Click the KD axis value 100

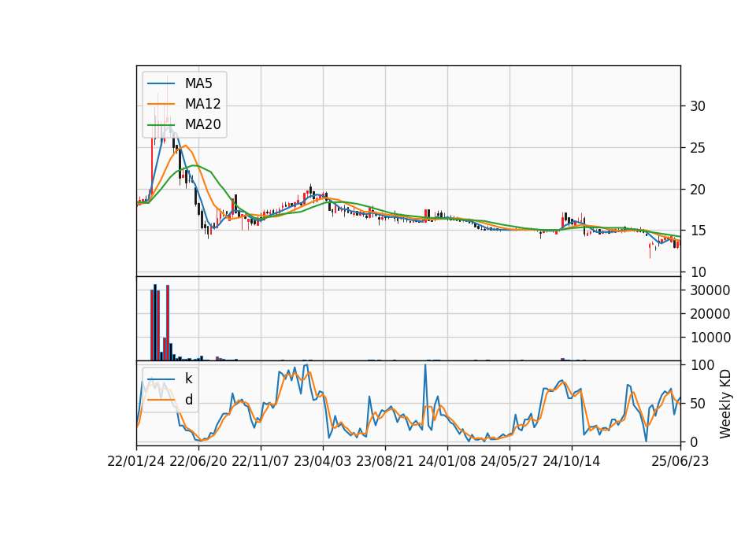pyautogui.click(x=702, y=365)
